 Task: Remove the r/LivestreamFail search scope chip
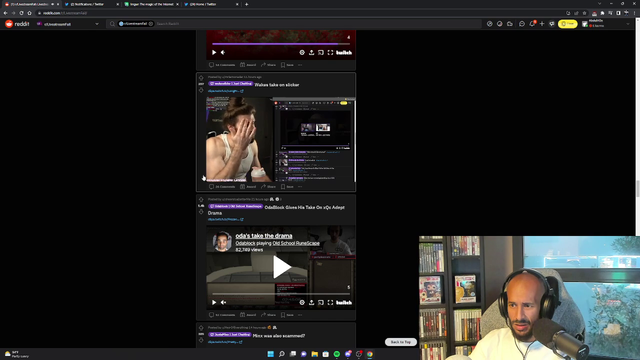tap(151, 24)
